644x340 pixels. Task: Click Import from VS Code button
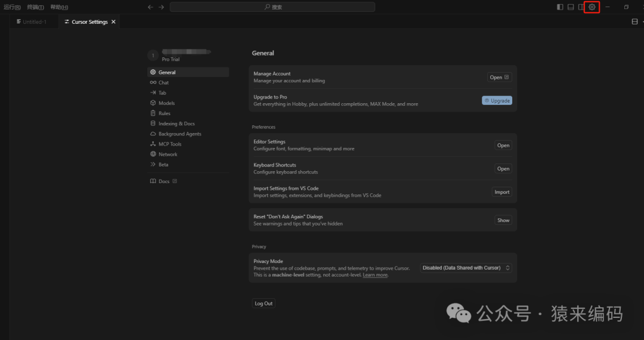click(502, 192)
